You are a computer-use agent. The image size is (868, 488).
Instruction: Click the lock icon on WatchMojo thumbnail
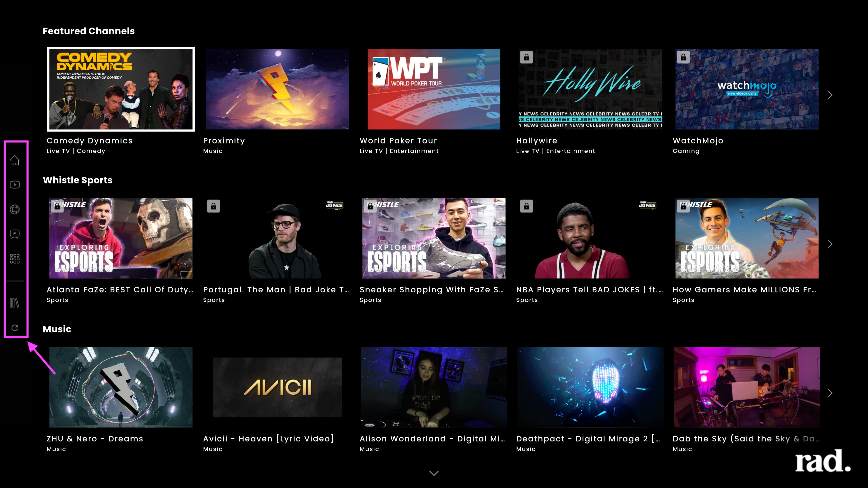pyautogui.click(x=683, y=57)
